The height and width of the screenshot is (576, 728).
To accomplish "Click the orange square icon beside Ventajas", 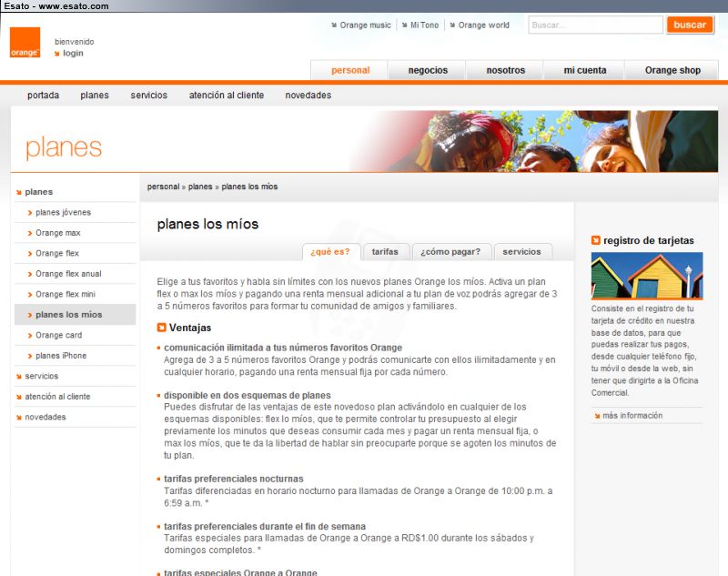I will tap(162, 328).
